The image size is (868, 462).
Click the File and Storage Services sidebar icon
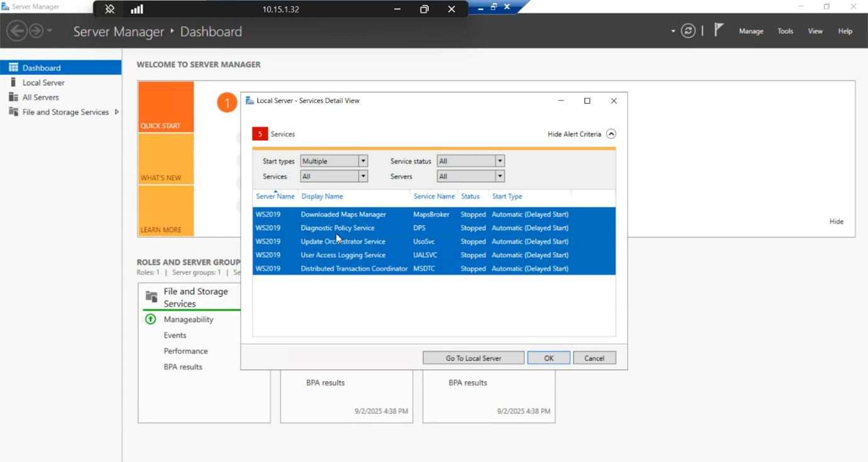click(x=13, y=112)
